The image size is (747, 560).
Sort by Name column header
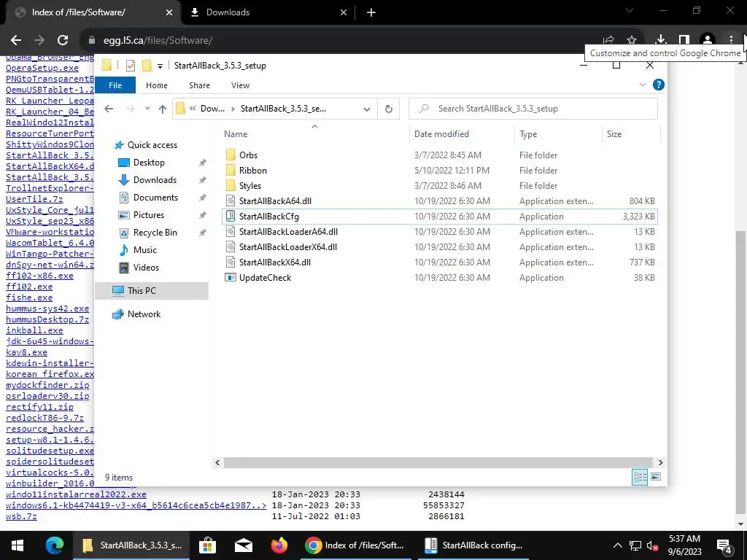(236, 134)
